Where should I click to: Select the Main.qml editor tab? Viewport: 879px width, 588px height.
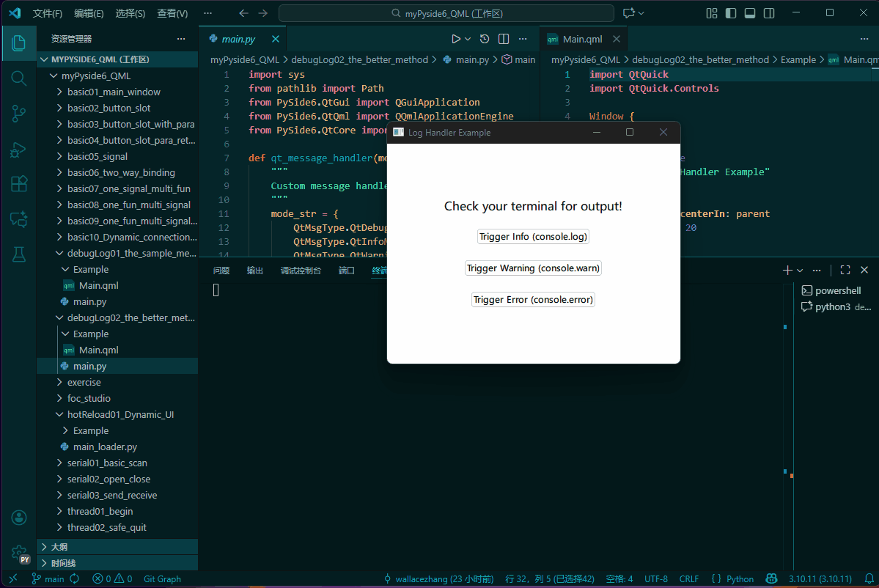tap(582, 39)
